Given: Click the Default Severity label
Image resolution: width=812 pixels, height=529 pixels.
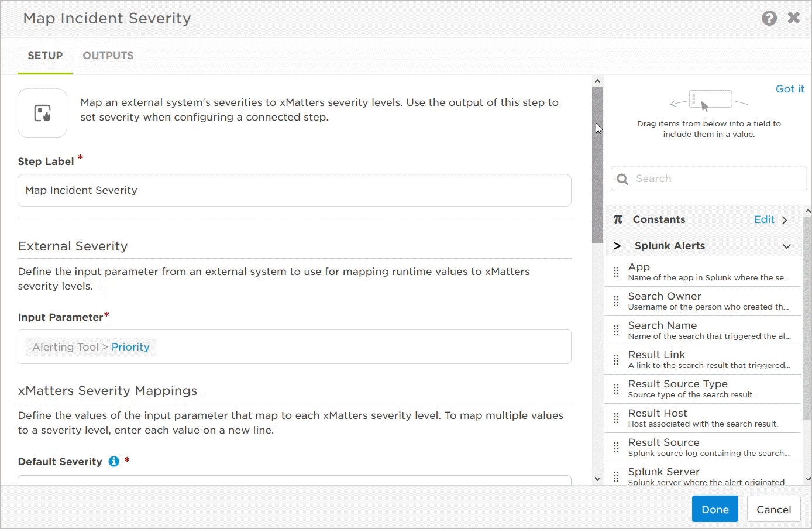Looking at the screenshot, I should pyautogui.click(x=60, y=462).
